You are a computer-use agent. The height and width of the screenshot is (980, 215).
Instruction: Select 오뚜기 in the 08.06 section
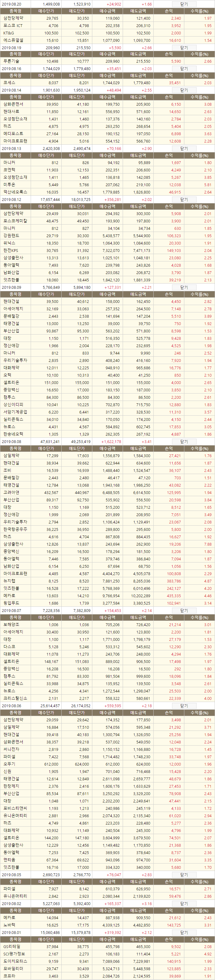pos(9,764)
